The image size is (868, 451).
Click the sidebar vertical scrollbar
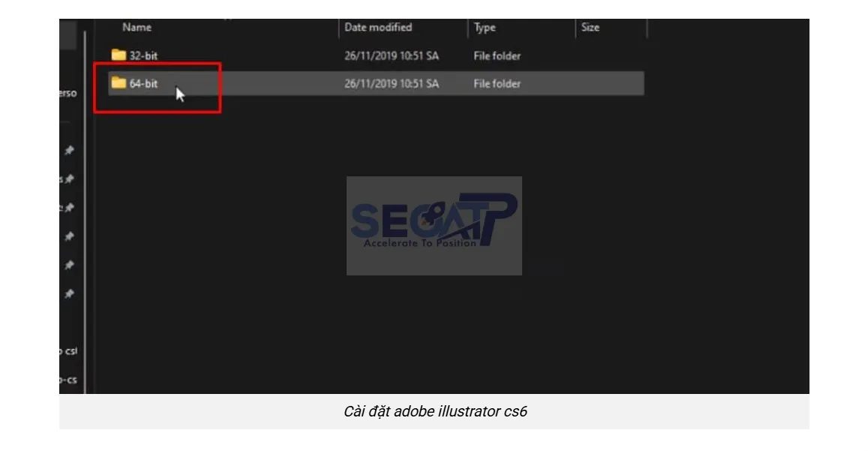coord(85,210)
